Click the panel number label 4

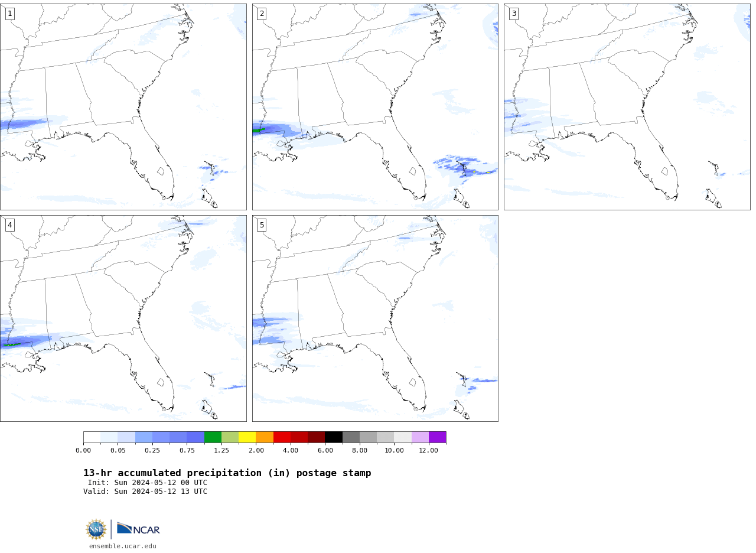click(x=9, y=225)
